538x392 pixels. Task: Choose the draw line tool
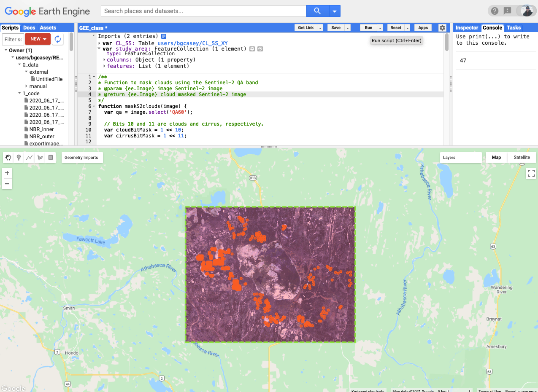[x=30, y=158]
